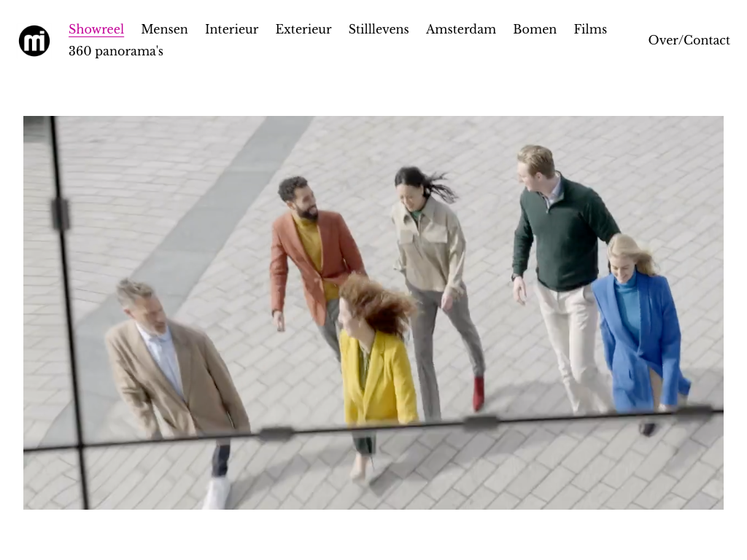Select the Bomen menu item

tap(534, 29)
